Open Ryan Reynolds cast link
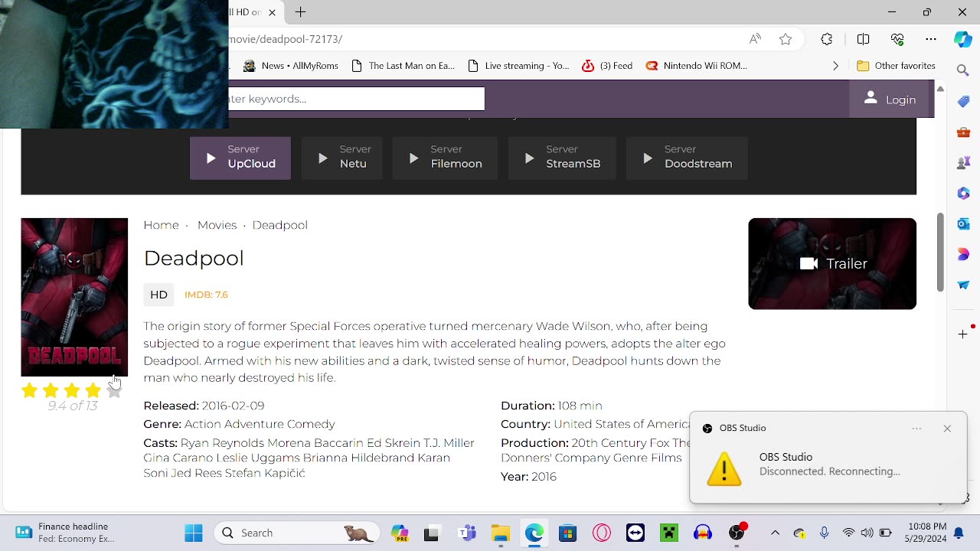The height and width of the screenshot is (551, 980). click(222, 443)
